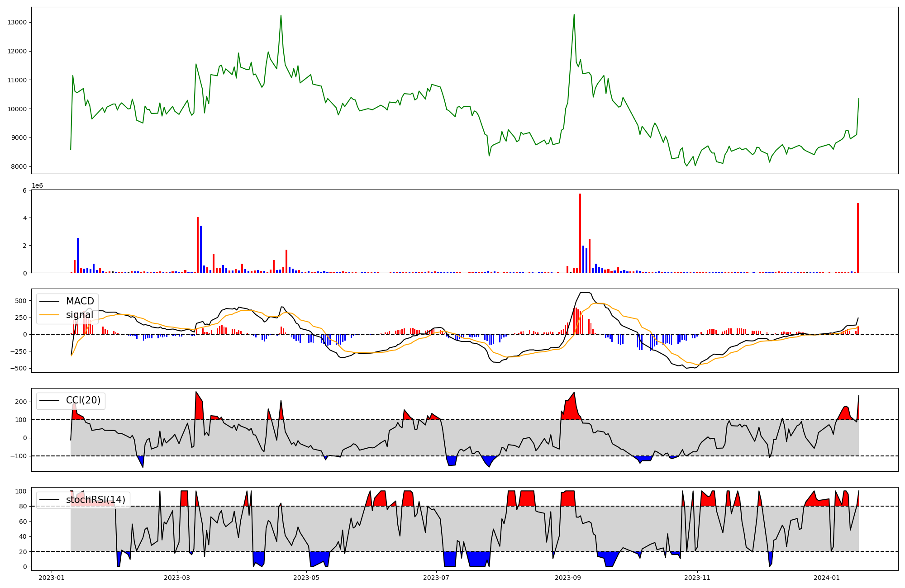Click the 2023-07 x-axis date label

tap(436, 578)
